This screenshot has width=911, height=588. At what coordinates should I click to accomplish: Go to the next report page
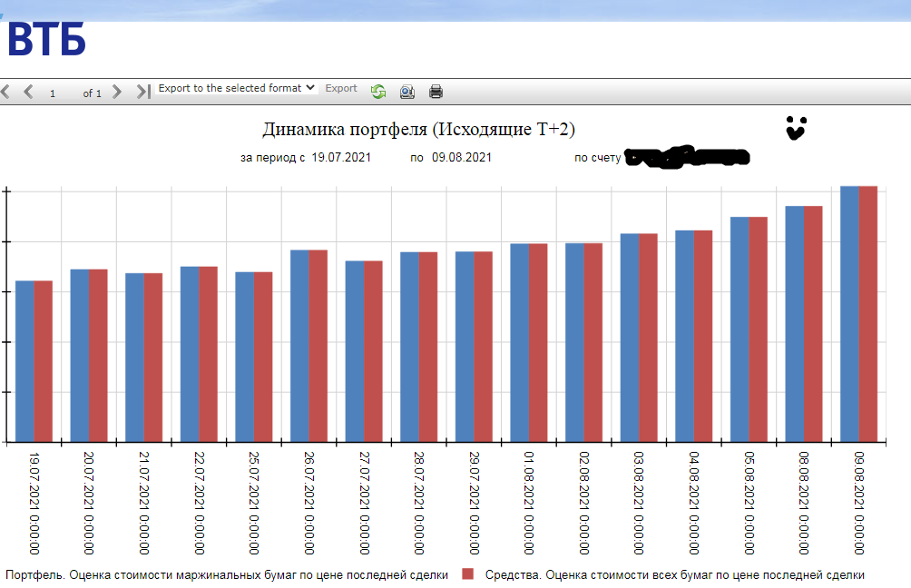coord(117,92)
